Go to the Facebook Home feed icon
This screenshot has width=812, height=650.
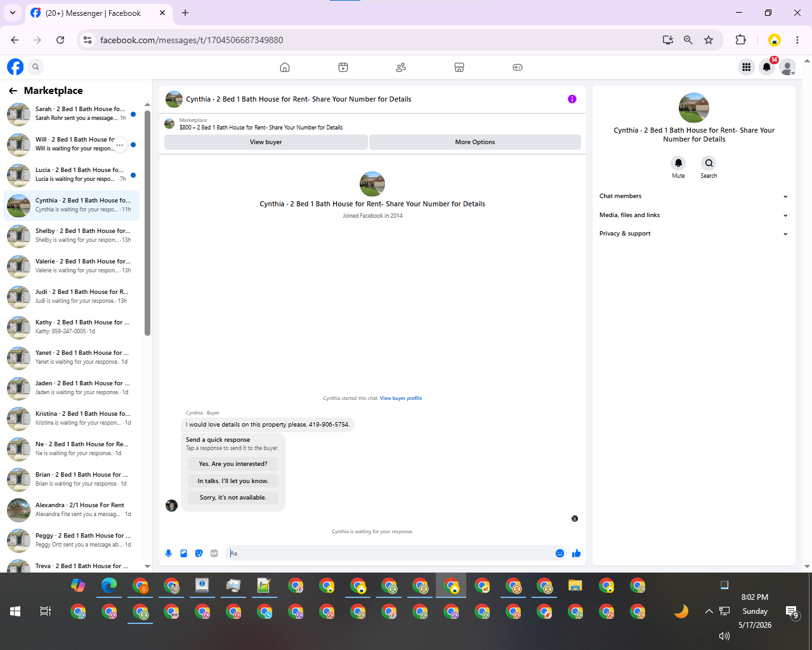click(x=285, y=67)
